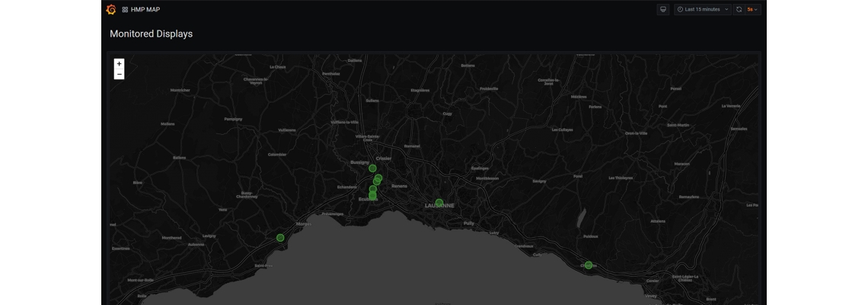Click the cycle view mode monitor icon
Screen dimensions: 868x305
point(662,10)
